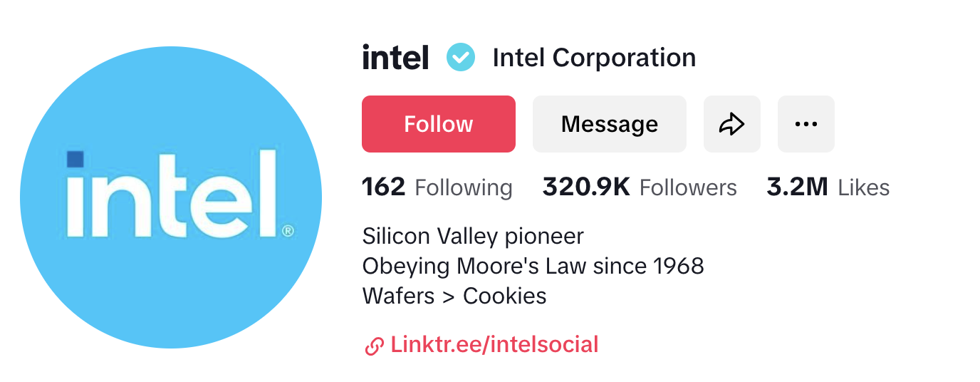Click the 'intel' username heading
980x382 pixels.
[x=395, y=57]
